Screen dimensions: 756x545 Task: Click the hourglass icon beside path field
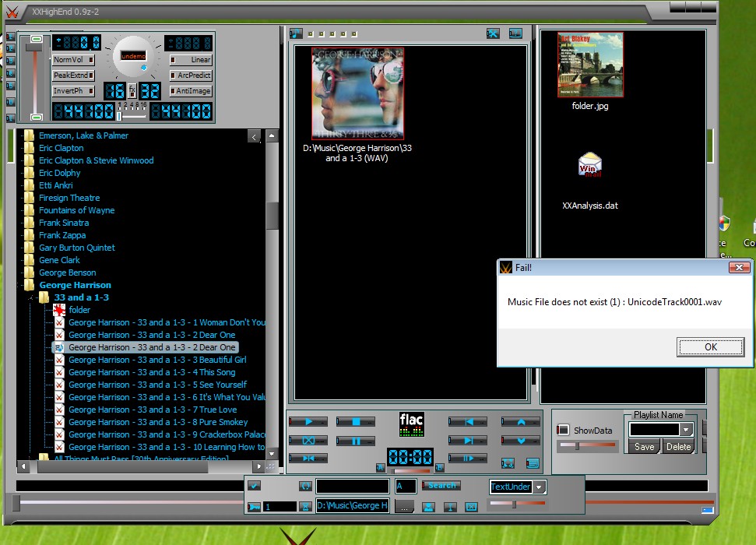[x=305, y=506]
